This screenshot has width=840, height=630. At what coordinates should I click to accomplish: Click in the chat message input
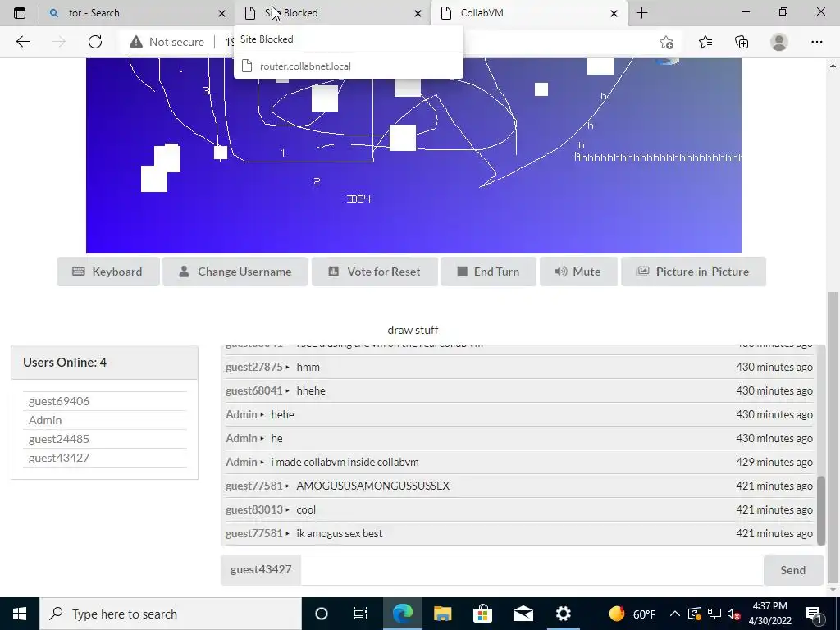532,570
